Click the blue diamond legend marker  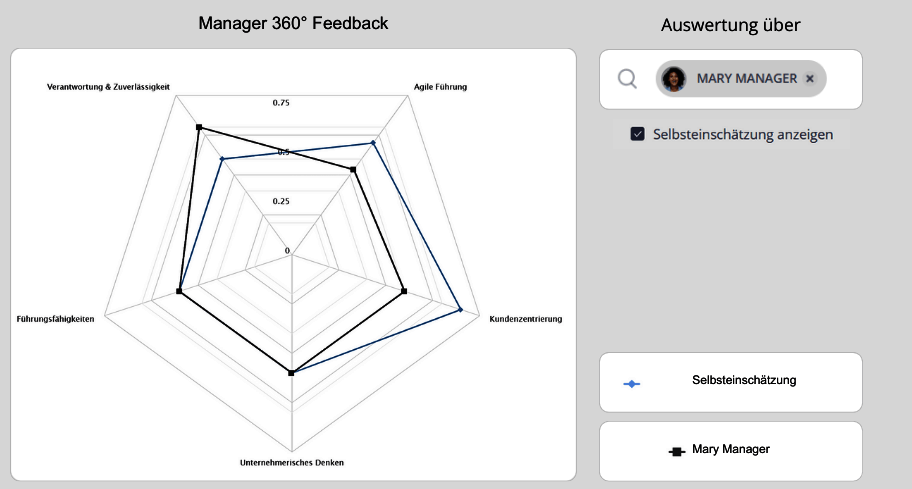[x=632, y=383]
